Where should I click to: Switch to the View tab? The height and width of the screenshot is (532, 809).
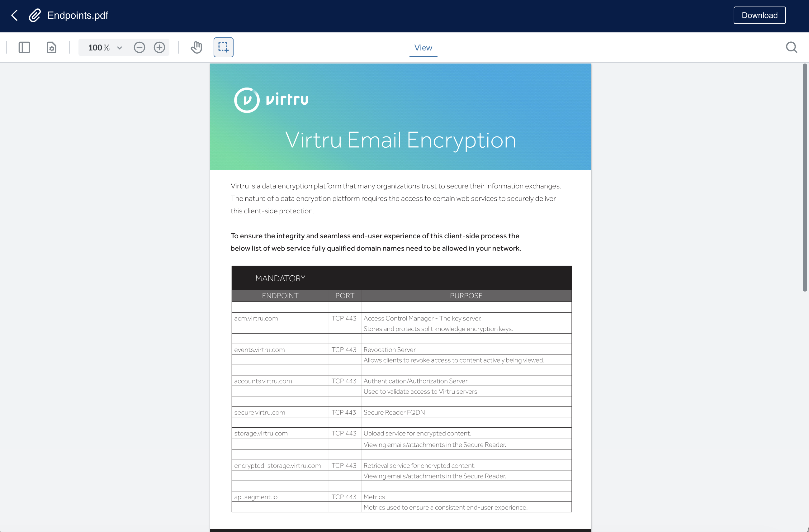pos(423,48)
